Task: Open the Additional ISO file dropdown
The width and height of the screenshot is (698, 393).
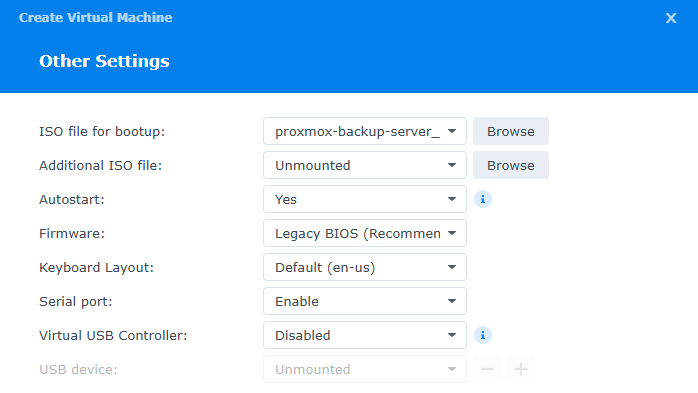Action: pyautogui.click(x=365, y=165)
